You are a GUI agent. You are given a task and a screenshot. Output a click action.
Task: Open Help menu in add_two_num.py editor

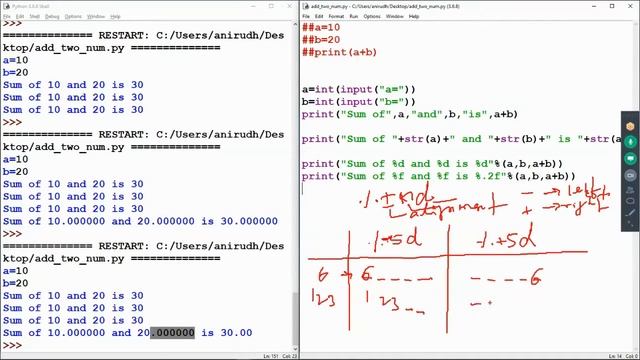[x=414, y=16]
